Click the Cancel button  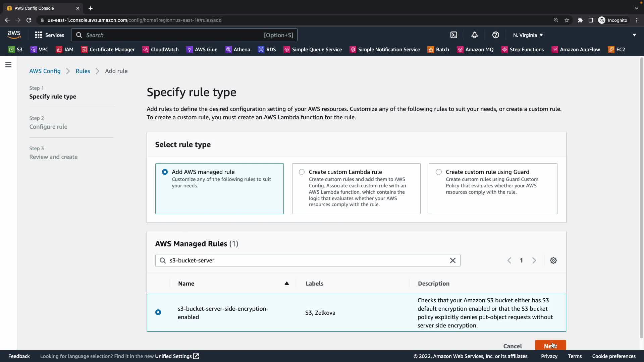(x=512, y=346)
